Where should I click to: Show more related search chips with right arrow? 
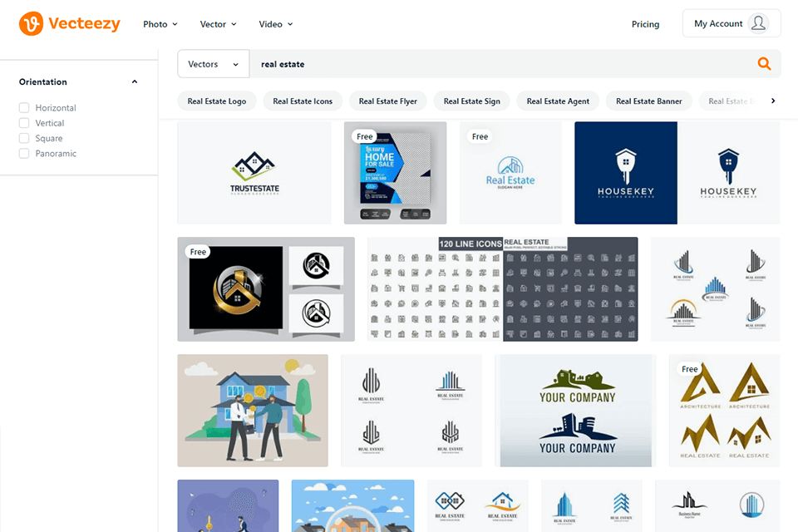pos(773,101)
